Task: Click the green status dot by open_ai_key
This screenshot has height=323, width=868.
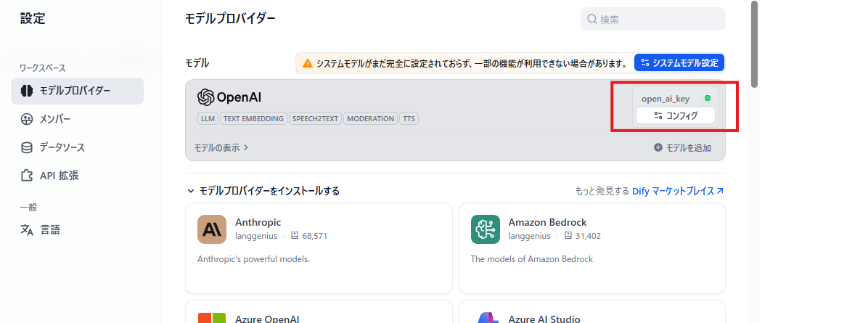Action: (707, 99)
